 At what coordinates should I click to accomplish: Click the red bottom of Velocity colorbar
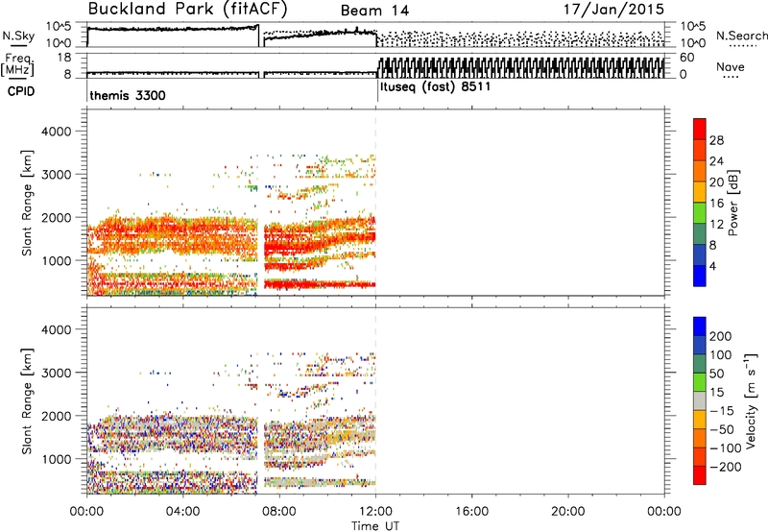[x=700, y=475]
